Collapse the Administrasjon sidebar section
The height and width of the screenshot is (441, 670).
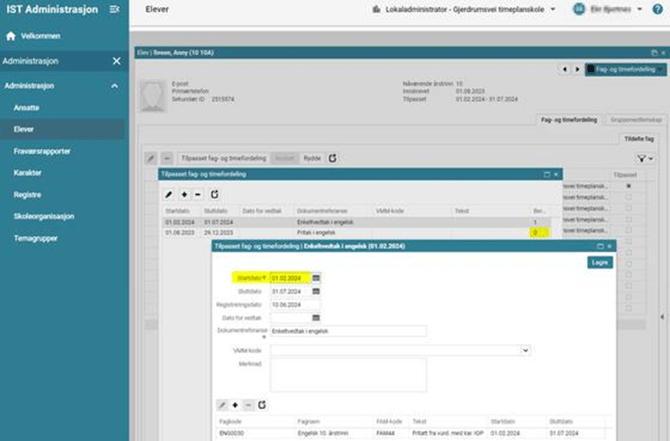click(x=114, y=86)
